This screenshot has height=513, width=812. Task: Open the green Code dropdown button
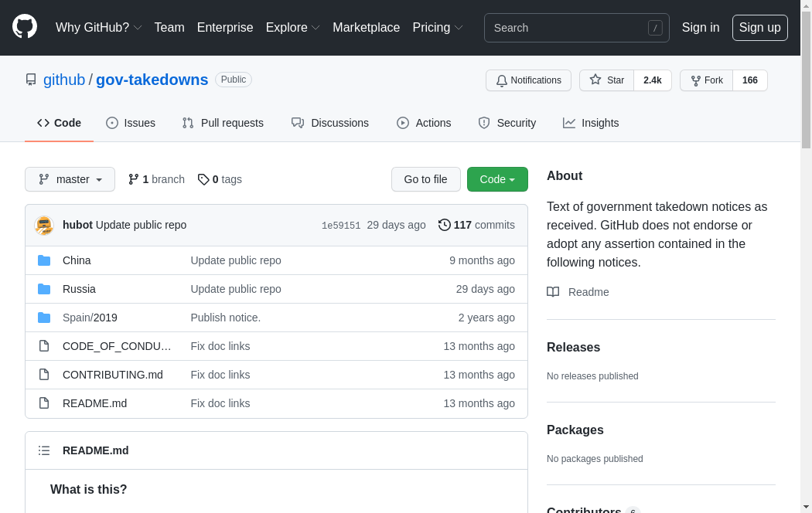point(497,179)
